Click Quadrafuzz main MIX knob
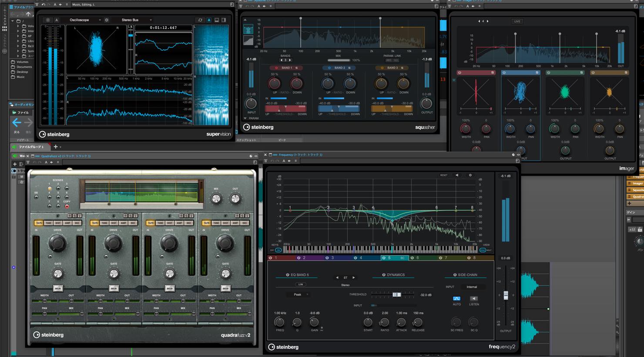 [216, 199]
